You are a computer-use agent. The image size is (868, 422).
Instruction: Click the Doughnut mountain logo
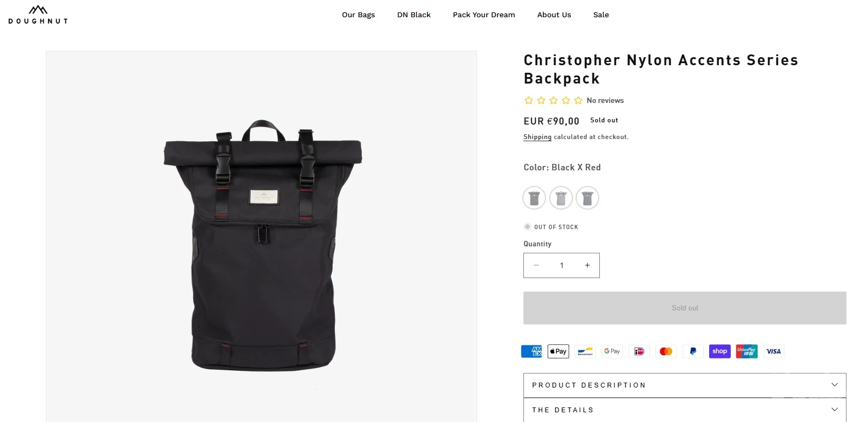[38, 15]
